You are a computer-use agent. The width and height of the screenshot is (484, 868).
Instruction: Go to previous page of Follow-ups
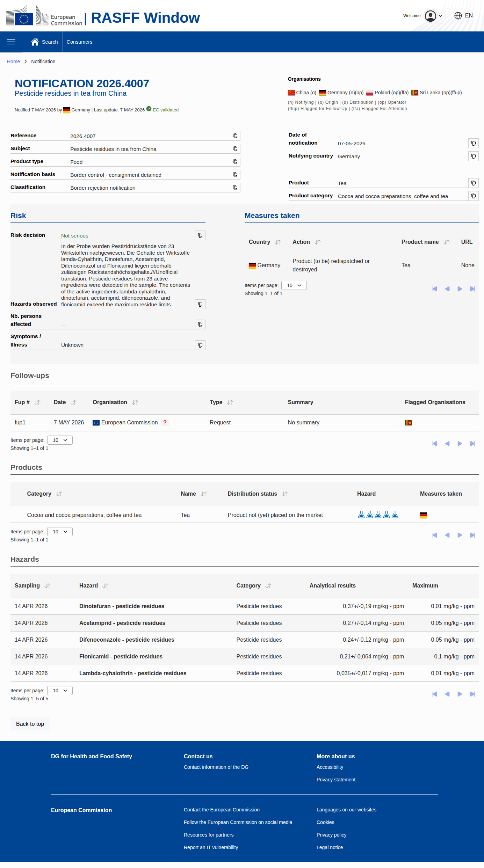pyautogui.click(x=447, y=444)
